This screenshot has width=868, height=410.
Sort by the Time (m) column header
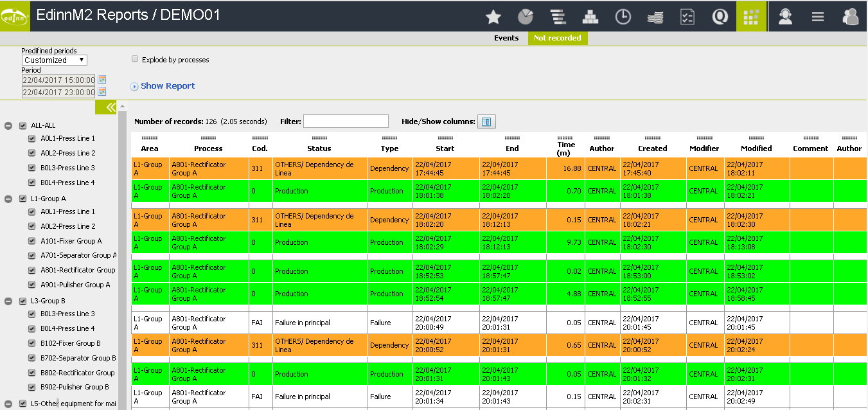pyautogui.click(x=566, y=148)
